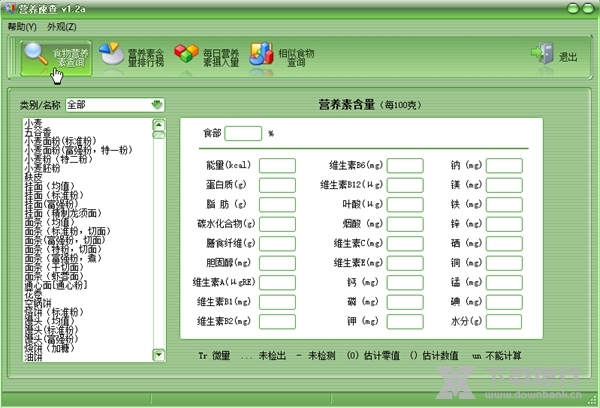
Task: Open 每日营养素摄入量 colored cubes button
Action: click(x=207, y=57)
